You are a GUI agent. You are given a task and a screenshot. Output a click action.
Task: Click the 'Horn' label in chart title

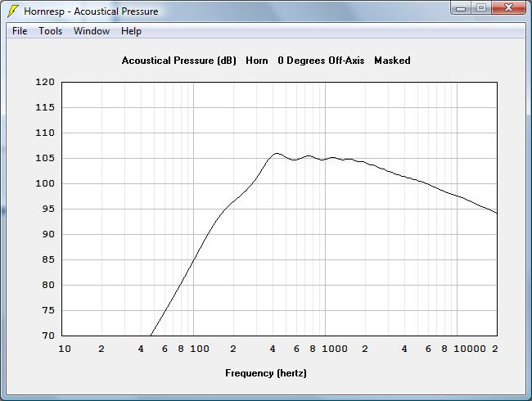click(x=257, y=61)
